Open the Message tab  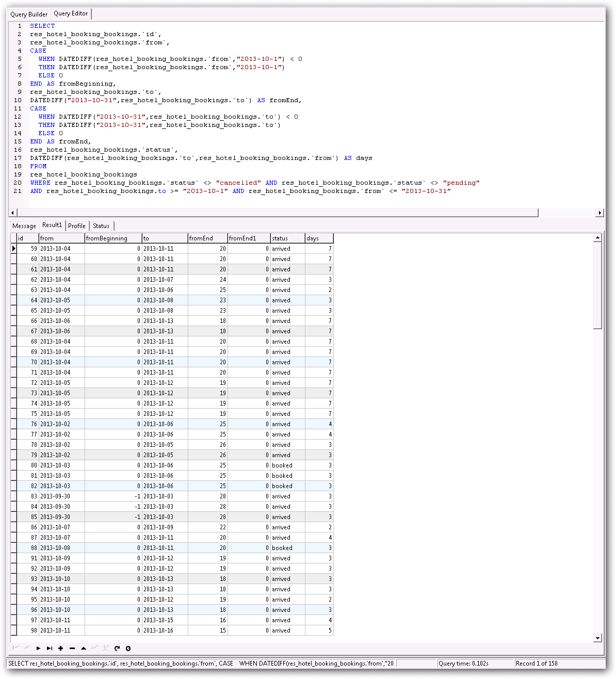point(24,226)
